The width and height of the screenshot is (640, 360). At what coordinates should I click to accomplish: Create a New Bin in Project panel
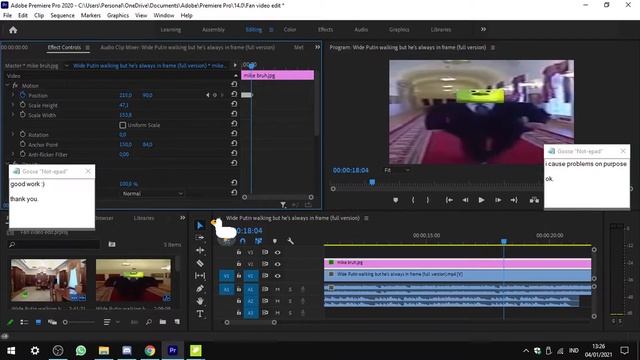(163, 322)
